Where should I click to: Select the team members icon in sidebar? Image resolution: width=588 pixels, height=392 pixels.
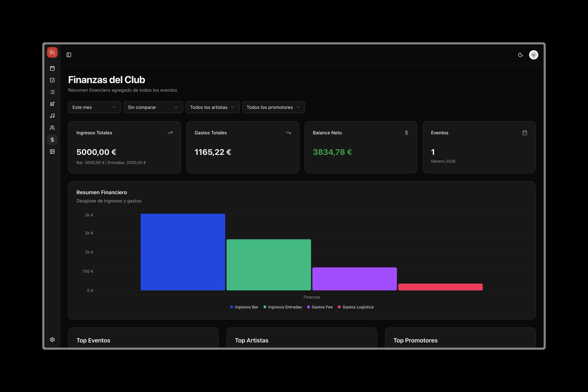52,128
